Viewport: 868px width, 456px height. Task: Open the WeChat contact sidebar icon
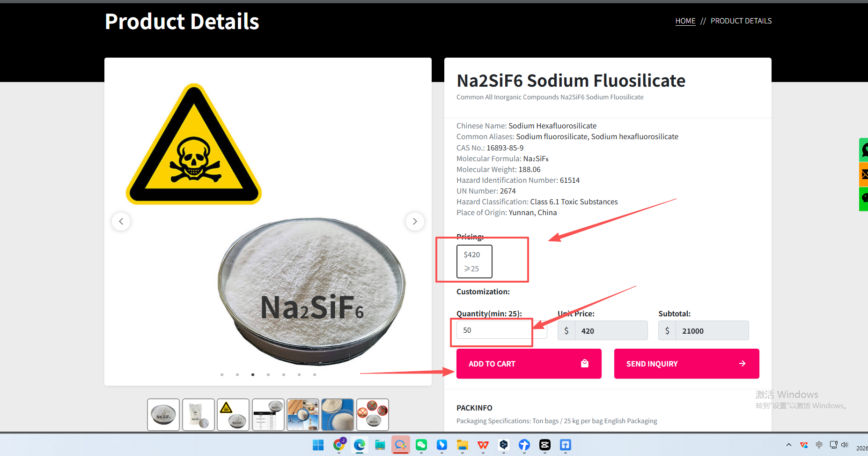coord(864,199)
